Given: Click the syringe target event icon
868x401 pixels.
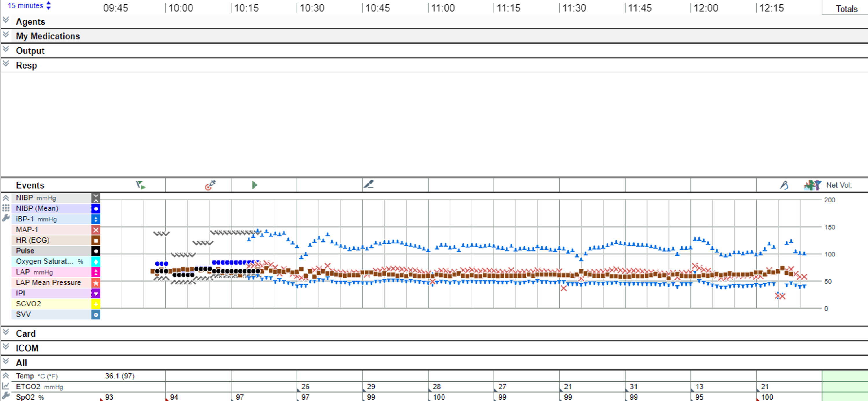Looking at the screenshot, I should coord(210,185).
